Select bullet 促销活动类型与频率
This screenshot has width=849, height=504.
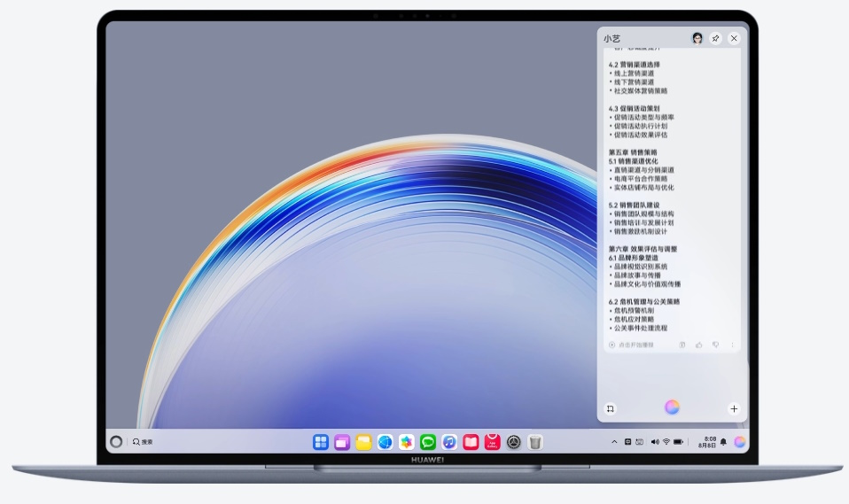point(643,117)
